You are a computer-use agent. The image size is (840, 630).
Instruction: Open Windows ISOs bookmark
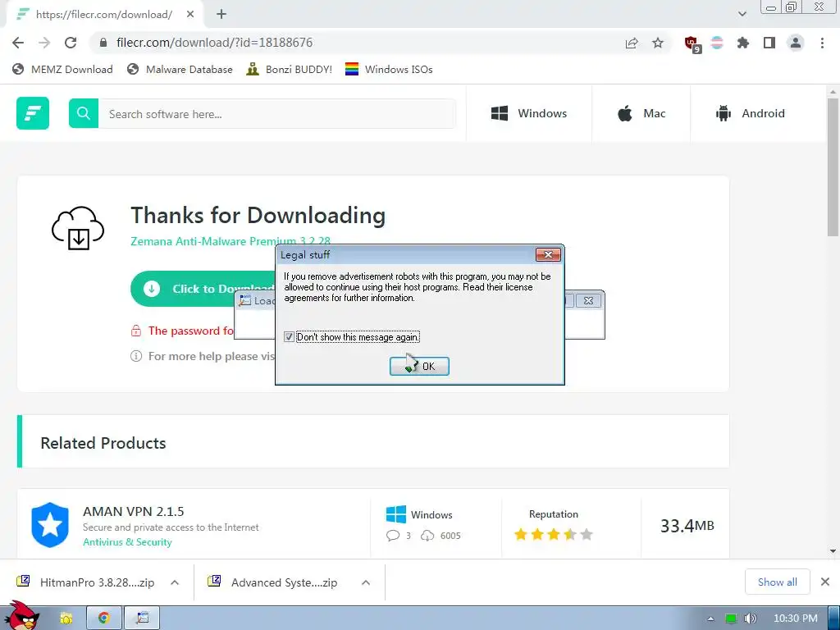[389, 69]
